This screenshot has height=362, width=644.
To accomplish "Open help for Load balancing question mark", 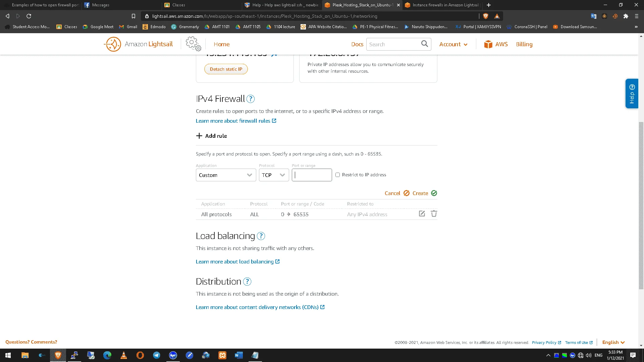I will 261,236.
